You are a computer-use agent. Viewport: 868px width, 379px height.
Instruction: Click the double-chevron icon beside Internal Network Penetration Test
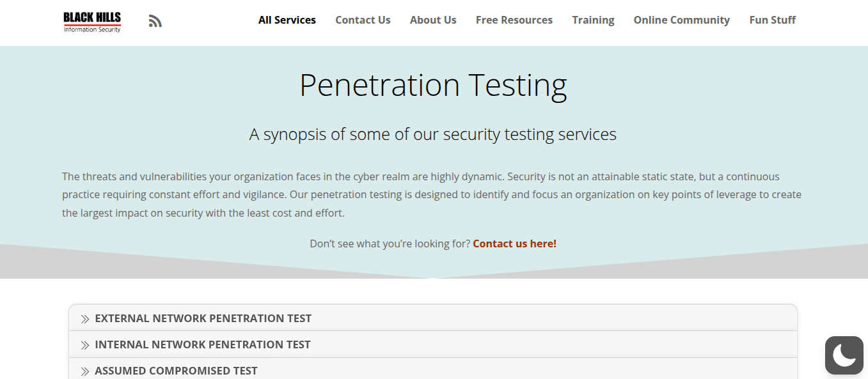point(85,345)
